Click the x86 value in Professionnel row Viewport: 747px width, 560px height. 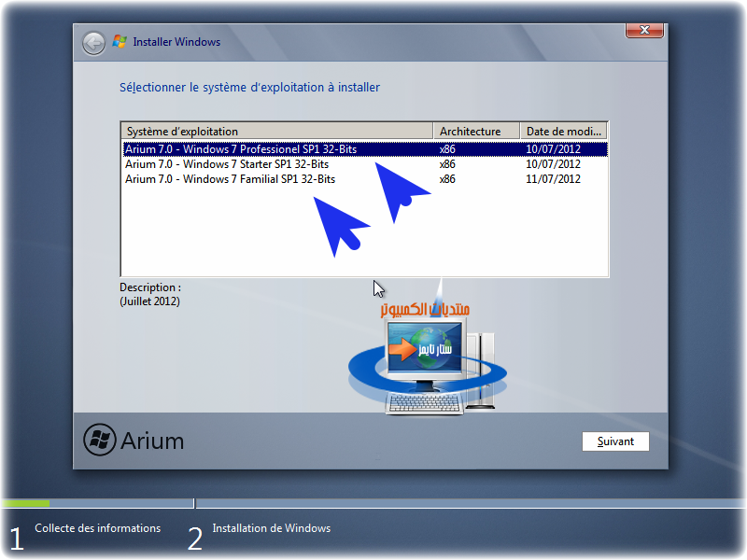point(447,149)
